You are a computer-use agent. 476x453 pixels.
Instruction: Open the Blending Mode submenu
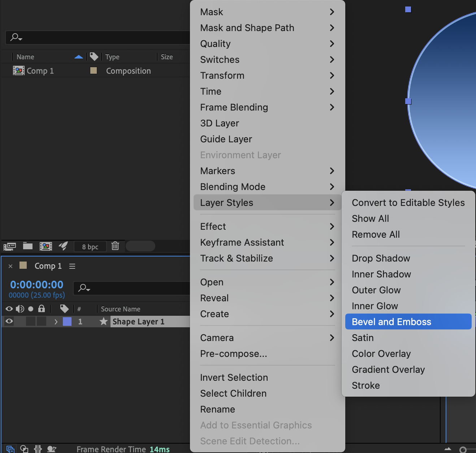tap(268, 187)
